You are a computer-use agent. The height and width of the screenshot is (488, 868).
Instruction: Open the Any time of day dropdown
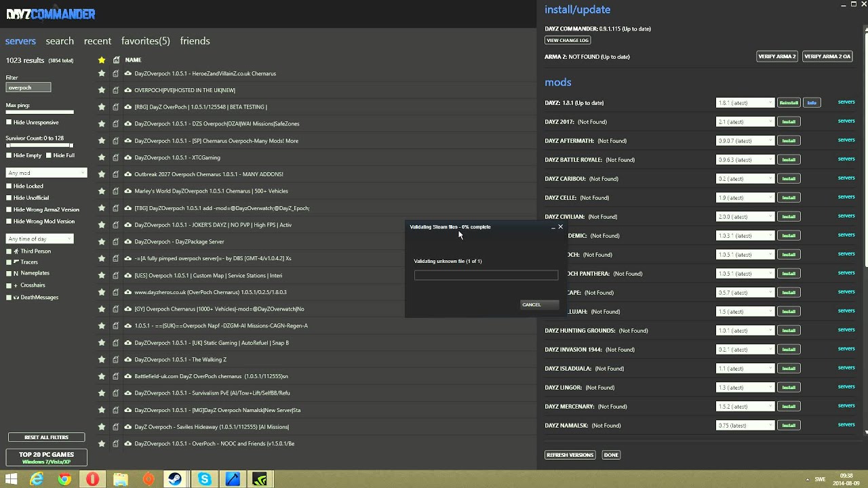pyautogui.click(x=39, y=239)
